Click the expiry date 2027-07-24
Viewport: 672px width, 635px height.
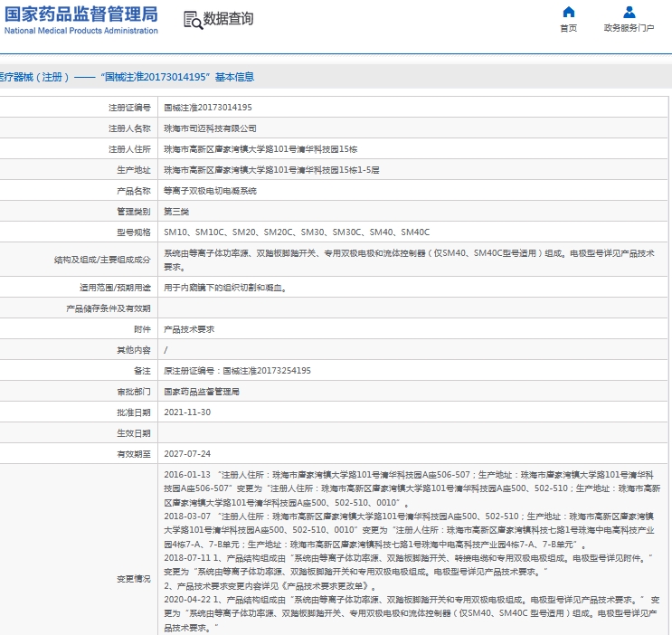187,454
